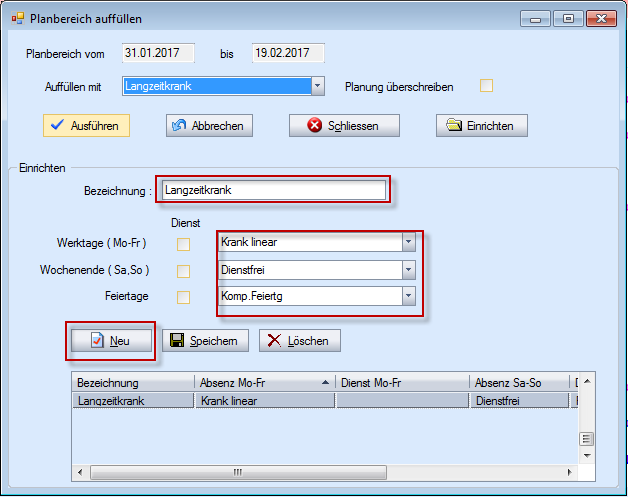This screenshot has width=628, height=497.
Task: Click Absenz Sa-So column header
Action: point(519,383)
